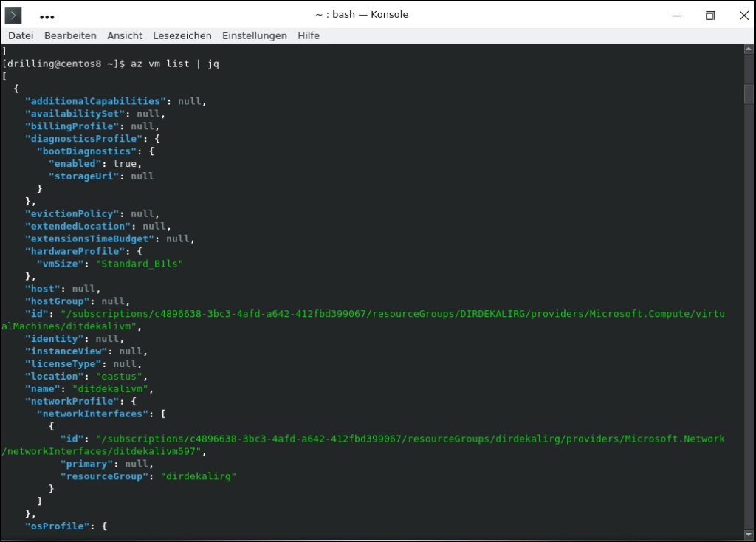
Task: Click the "location" key
Action: coord(55,377)
